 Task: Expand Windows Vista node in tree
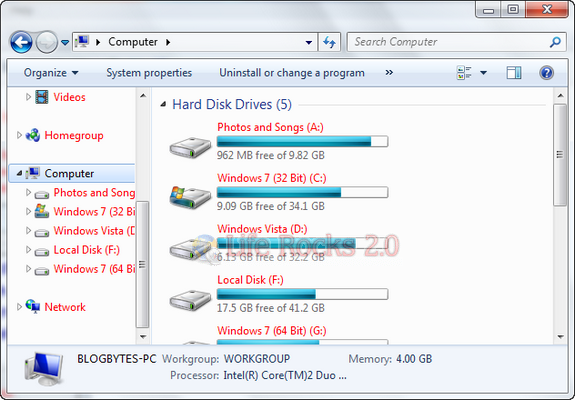coord(28,230)
